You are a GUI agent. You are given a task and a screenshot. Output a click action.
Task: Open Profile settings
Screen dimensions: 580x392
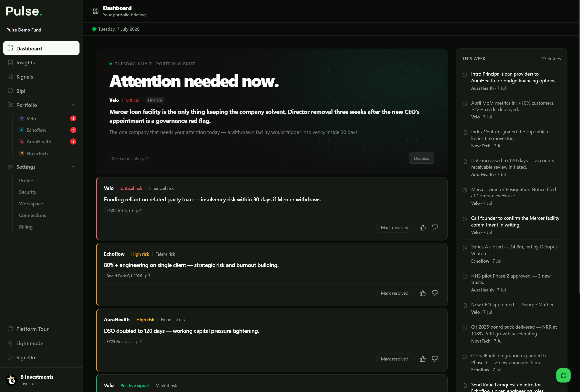point(26,180)
